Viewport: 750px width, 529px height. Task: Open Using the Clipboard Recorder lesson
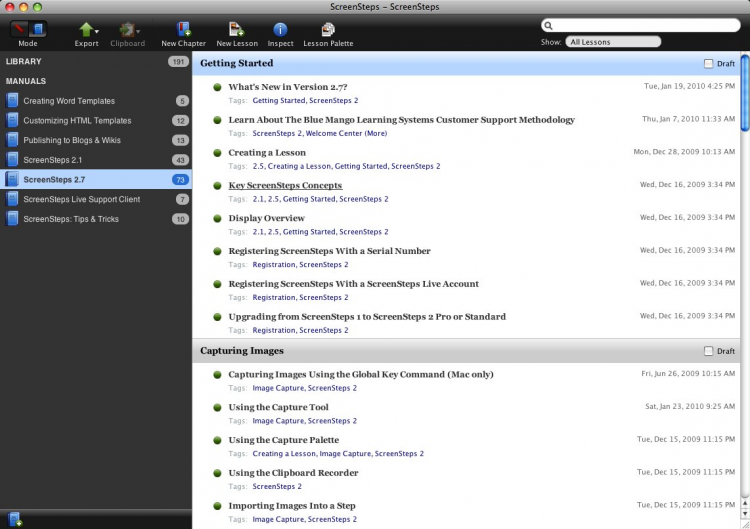(293, 473)
